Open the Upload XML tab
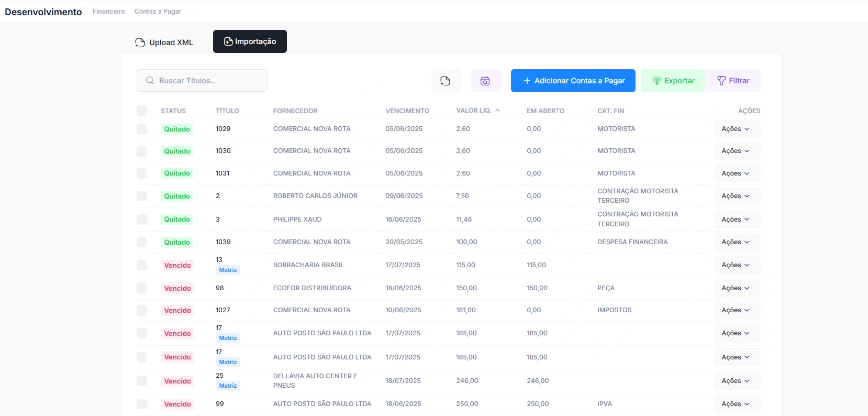This screenshot has width=868, height=416. (164, 42)
